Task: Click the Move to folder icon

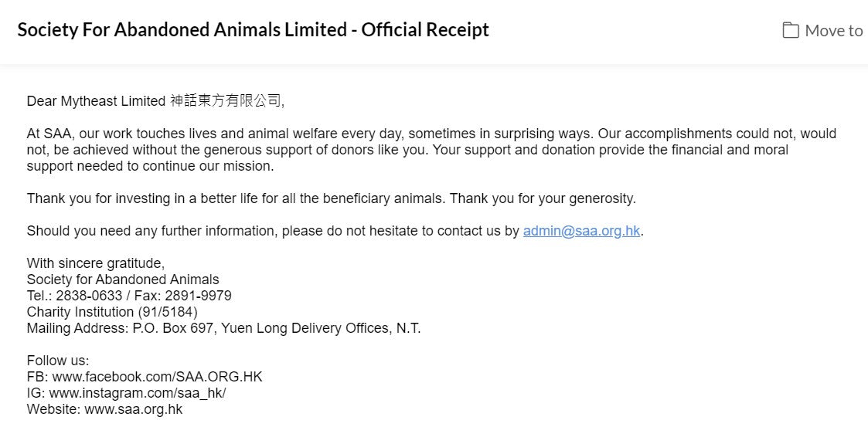Action: (x=790, y=31)
